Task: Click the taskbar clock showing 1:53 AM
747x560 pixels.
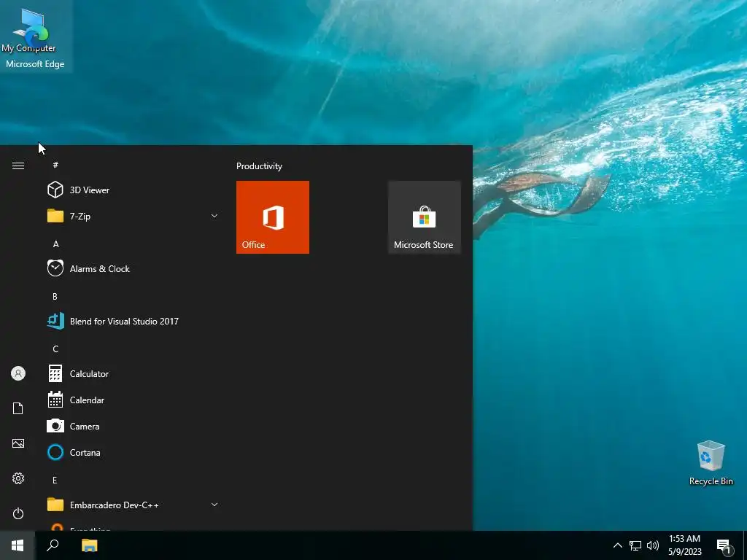Action: [684, 545]
